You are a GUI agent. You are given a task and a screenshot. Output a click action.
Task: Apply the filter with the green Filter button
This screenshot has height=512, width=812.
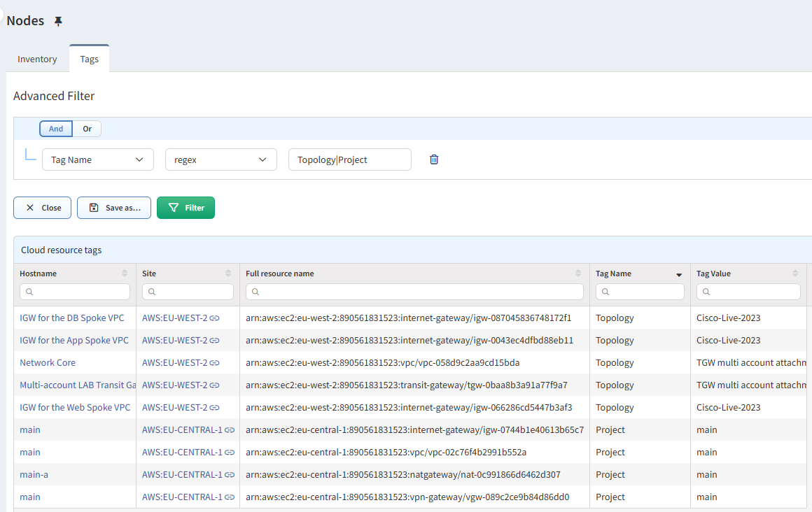pos(185,207)
